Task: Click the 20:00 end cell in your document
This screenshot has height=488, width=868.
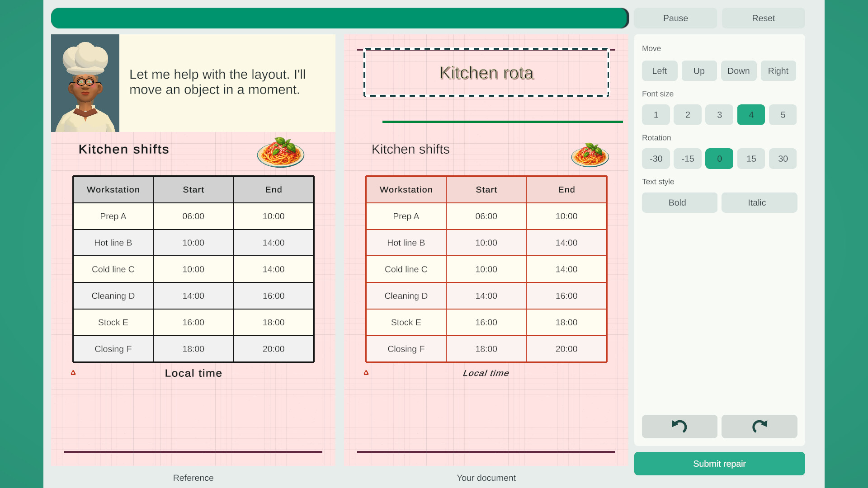Action: [x=566, y=349]
